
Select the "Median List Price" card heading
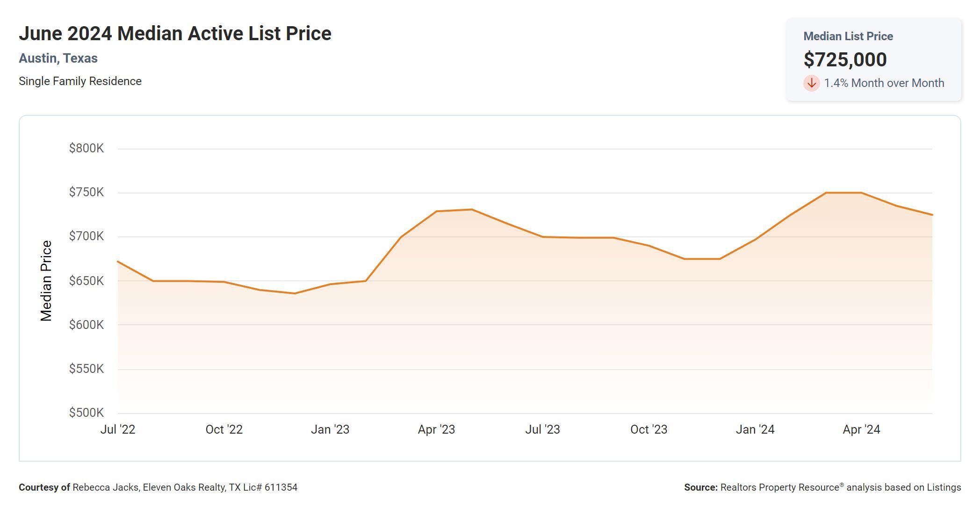848,36
